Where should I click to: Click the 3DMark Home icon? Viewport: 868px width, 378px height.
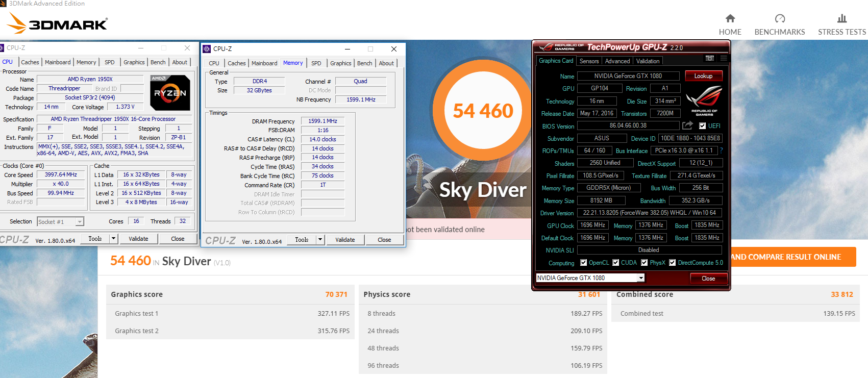(730, 18)
